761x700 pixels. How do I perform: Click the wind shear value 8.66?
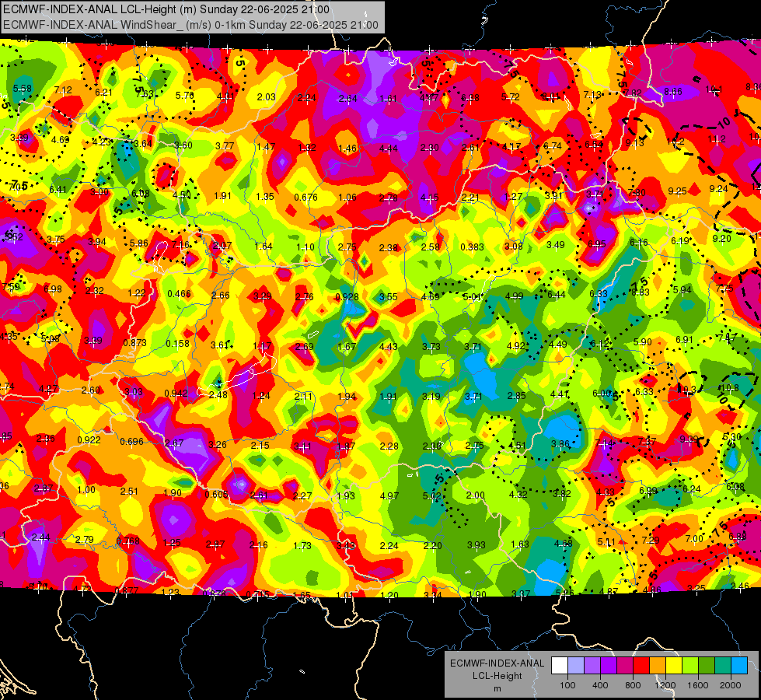click(x=673, y=91)
